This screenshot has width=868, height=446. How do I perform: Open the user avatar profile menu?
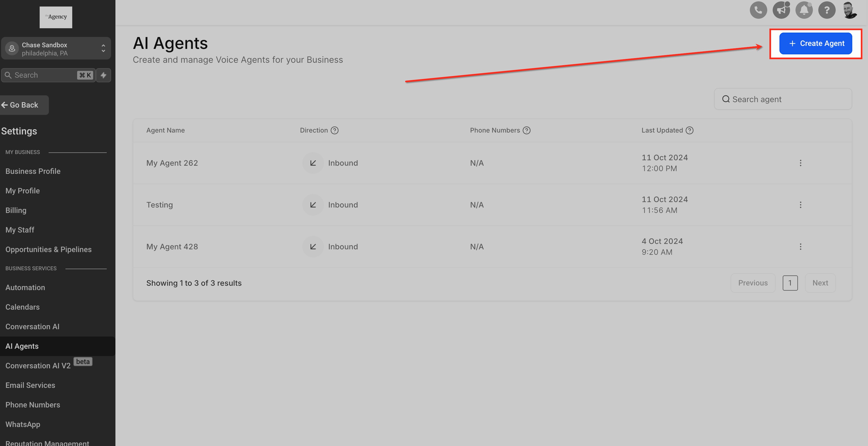pos(850,10)
